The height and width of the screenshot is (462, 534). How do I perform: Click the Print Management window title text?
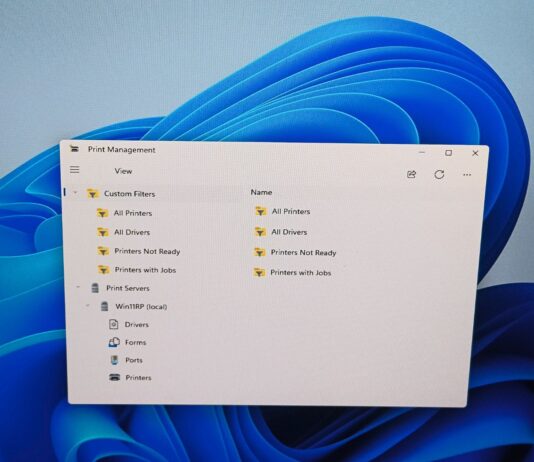coord(122,149)
